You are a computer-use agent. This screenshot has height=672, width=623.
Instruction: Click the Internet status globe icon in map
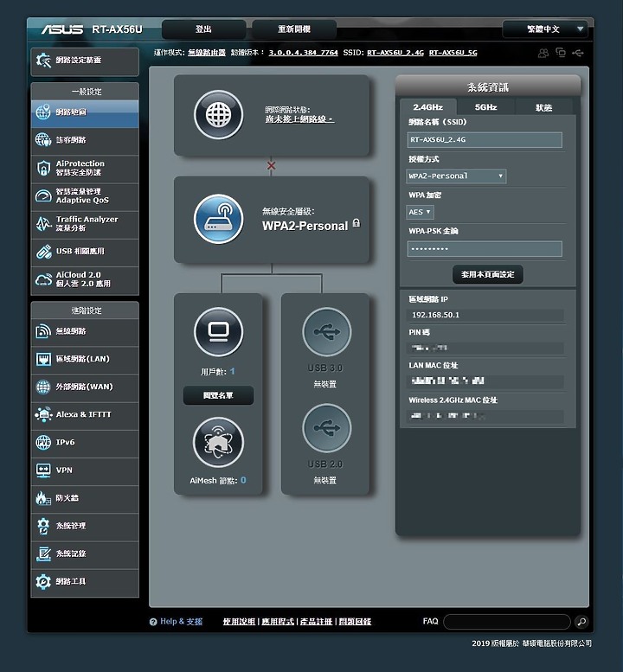click(x=218, y=115)
